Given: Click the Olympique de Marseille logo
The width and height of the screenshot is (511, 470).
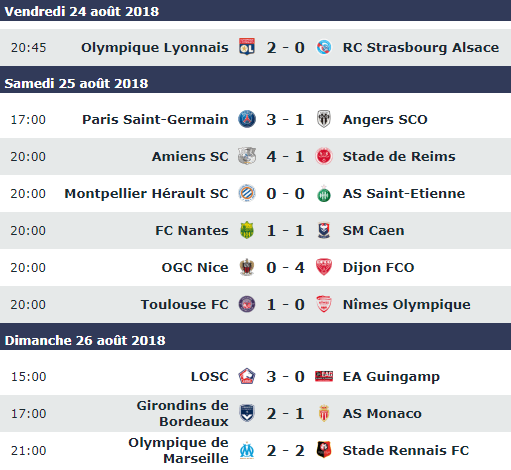Looking at the screenshot, I should pos(247,450).
